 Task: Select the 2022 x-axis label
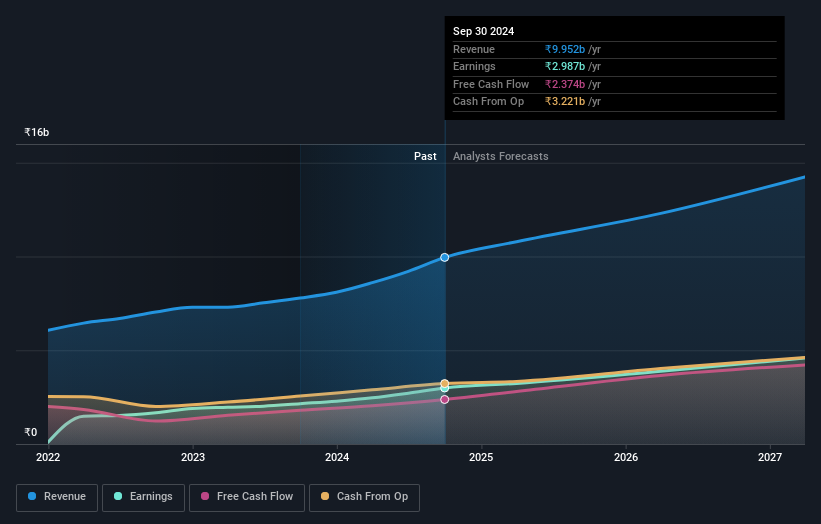coord(48,457)
